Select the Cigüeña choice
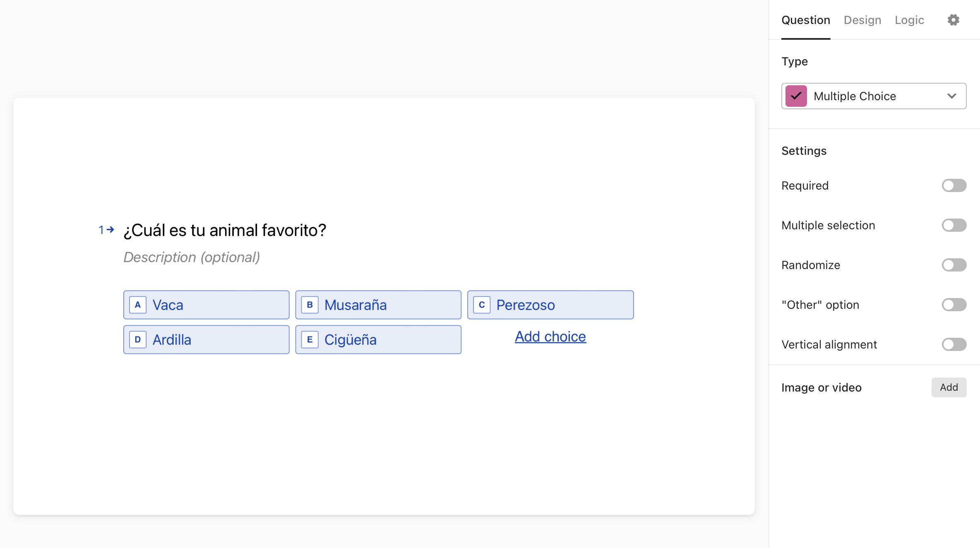This screenshot has height=548, width=980. point(378,340)
